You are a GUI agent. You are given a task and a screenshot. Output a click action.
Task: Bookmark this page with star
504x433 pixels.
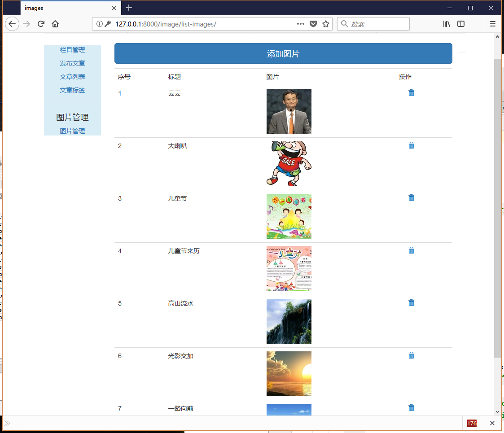tap(326, 24)
